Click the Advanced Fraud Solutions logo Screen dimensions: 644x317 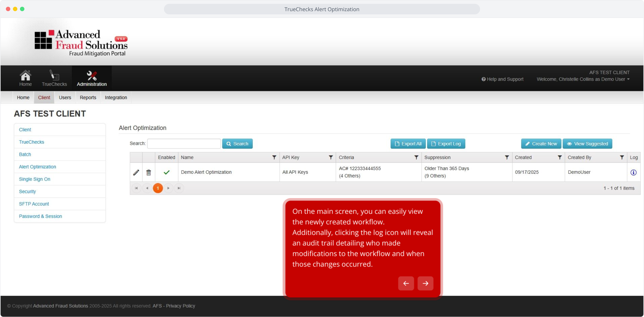point(81,43)
